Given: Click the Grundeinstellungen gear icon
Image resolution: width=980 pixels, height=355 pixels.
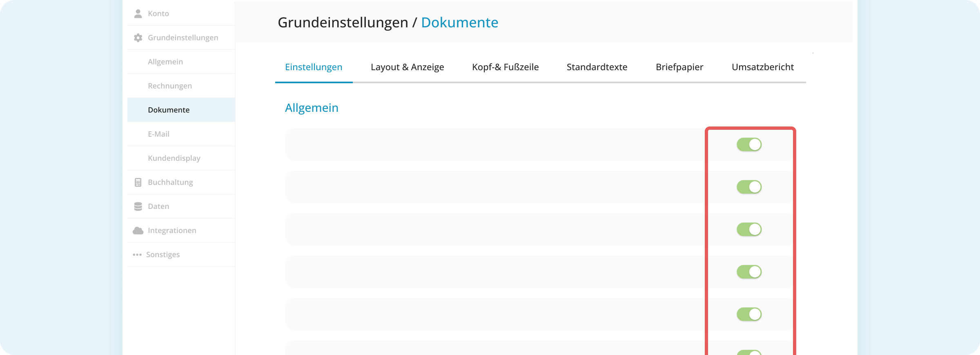Looking at the screenshot, I should tap(138, 38).
